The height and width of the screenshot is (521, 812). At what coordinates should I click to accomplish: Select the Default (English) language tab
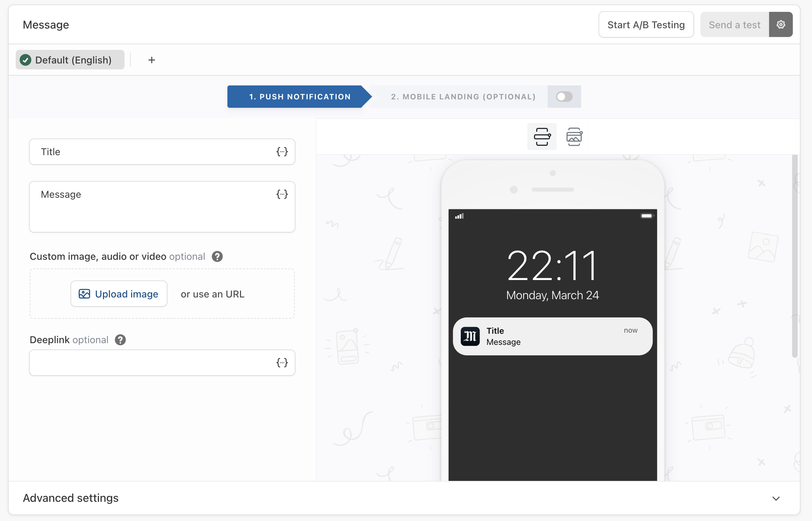click(70, 60)
